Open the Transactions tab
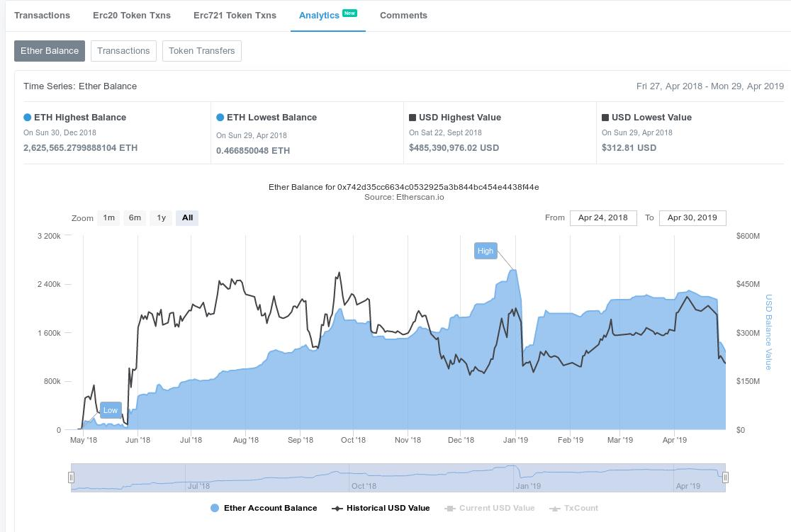The image size is (791, 532). pos(42,15)
